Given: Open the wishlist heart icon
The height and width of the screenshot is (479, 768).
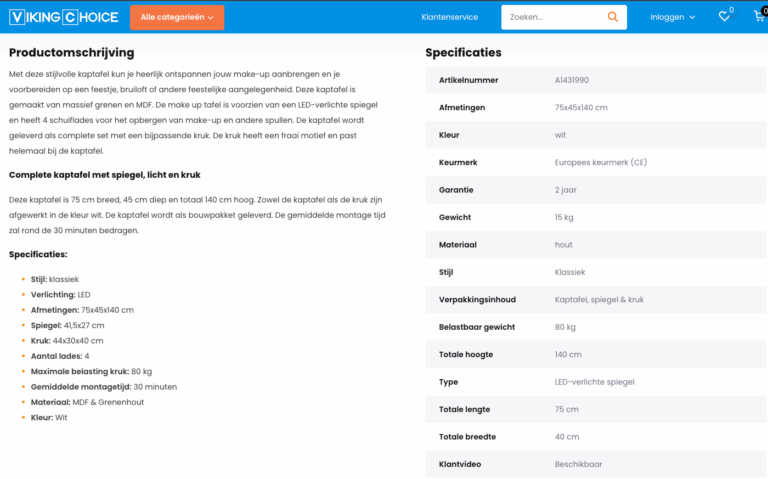Looking at the screenshot, I should (x=724, y=17).
